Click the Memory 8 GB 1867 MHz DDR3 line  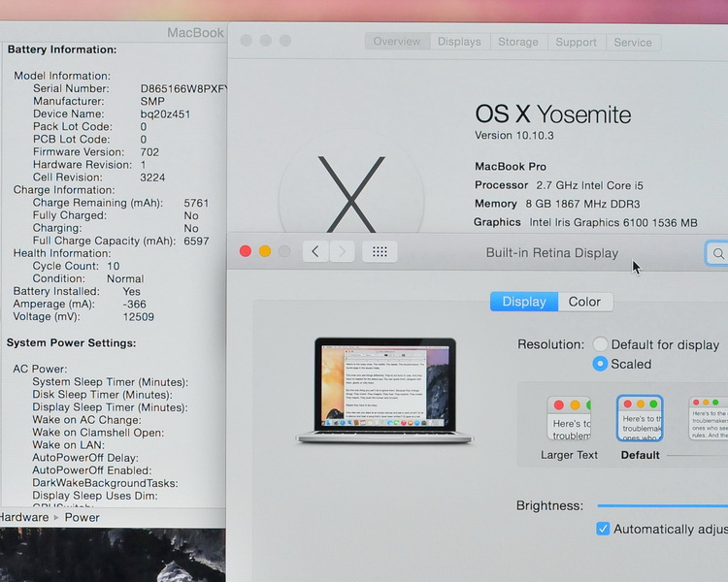click(x=557, y=204)
